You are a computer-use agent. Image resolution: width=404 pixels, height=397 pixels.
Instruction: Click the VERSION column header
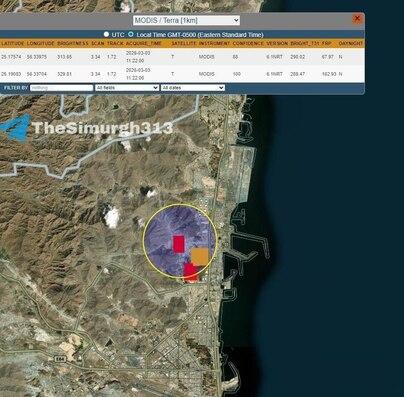(x=277, y=43)
